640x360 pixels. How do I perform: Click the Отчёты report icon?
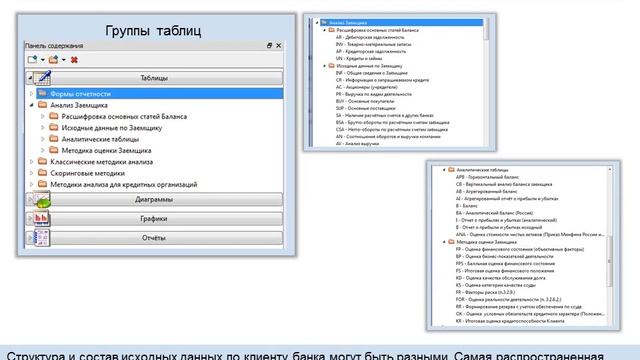42,238
